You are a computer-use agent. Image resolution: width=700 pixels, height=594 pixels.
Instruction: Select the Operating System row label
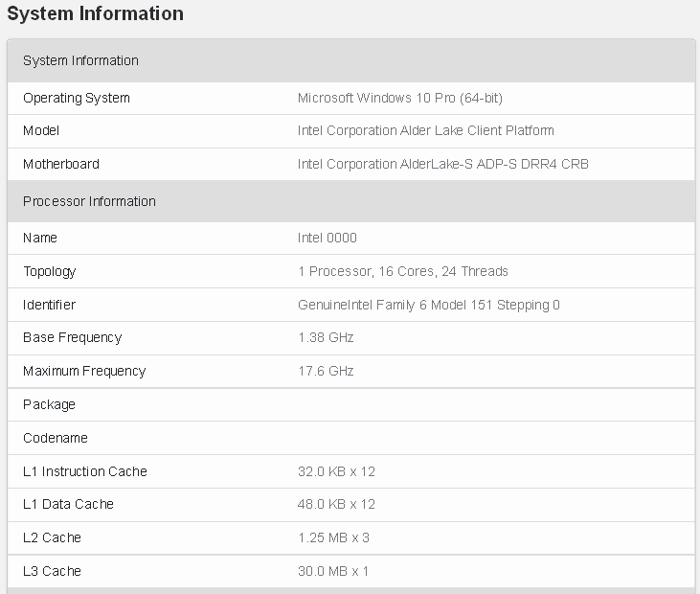[77, 98]
